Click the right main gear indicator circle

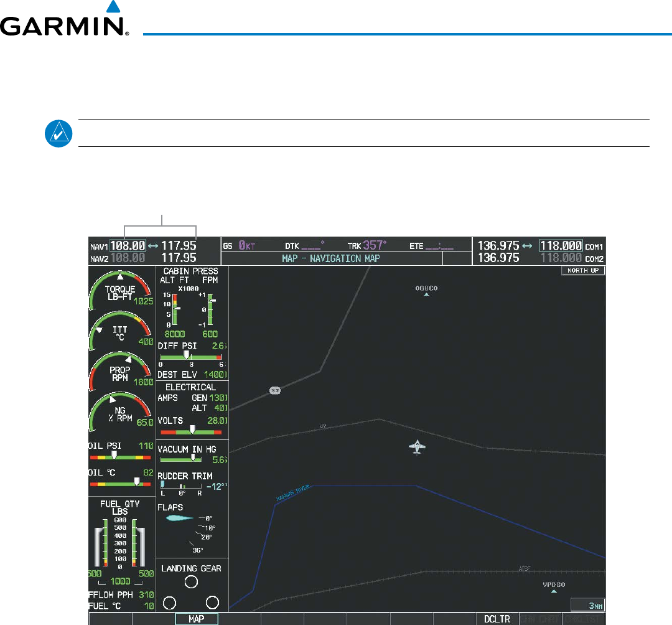(212, 603)
